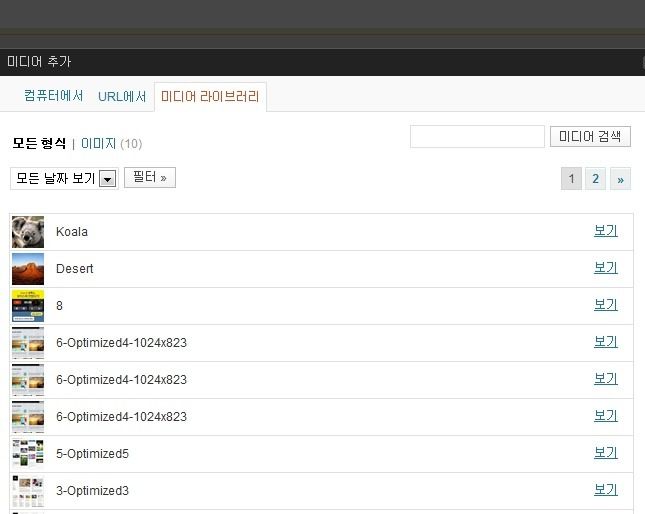Screen dimensions: 645x514
Task: Click 보기 link for 5-Optimized5
Action: pos(606,453)
